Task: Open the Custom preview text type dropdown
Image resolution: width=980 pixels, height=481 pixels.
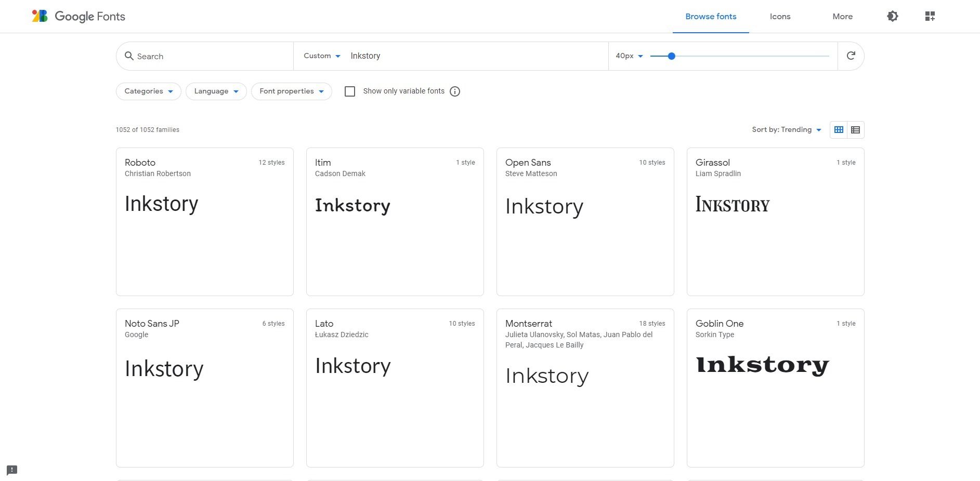Action: tap(322, 56)
